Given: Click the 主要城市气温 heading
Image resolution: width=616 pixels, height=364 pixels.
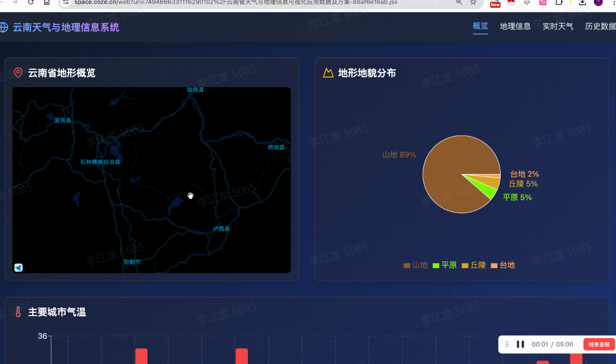Looking at the screenshot, I should (x=57, y=312).
